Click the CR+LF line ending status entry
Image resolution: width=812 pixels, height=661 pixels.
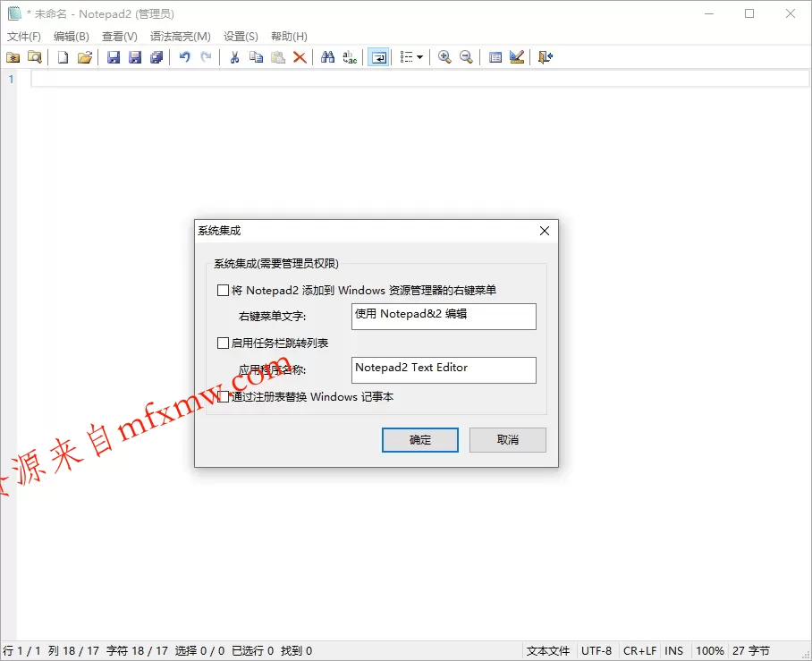[639, 650]
